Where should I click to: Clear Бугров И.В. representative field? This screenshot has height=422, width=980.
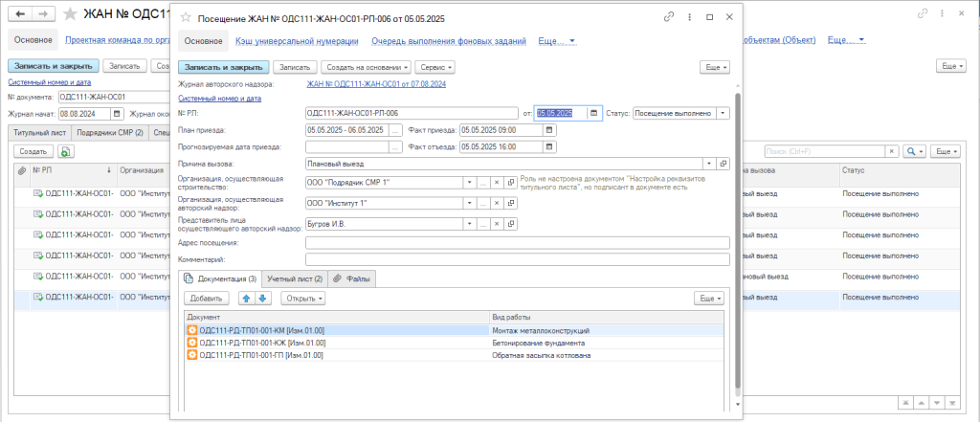[x=497, y=224]
